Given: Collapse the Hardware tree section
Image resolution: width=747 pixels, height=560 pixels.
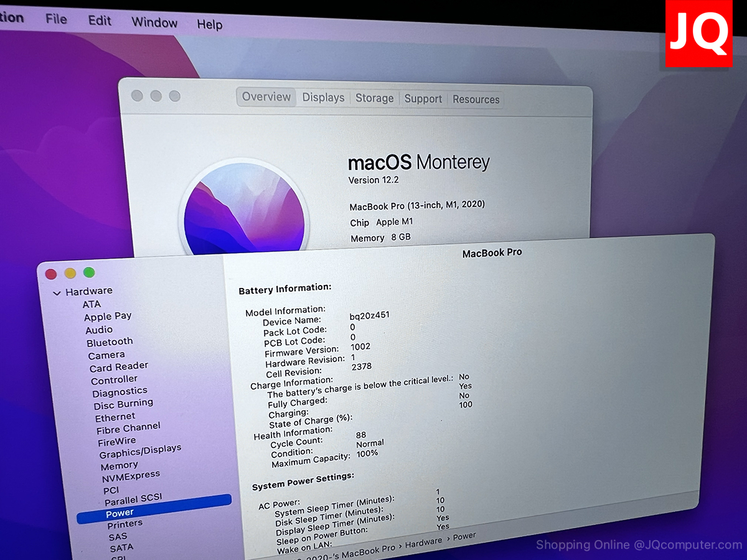Looking at the screenshot, I should click(x=57, y=292).
